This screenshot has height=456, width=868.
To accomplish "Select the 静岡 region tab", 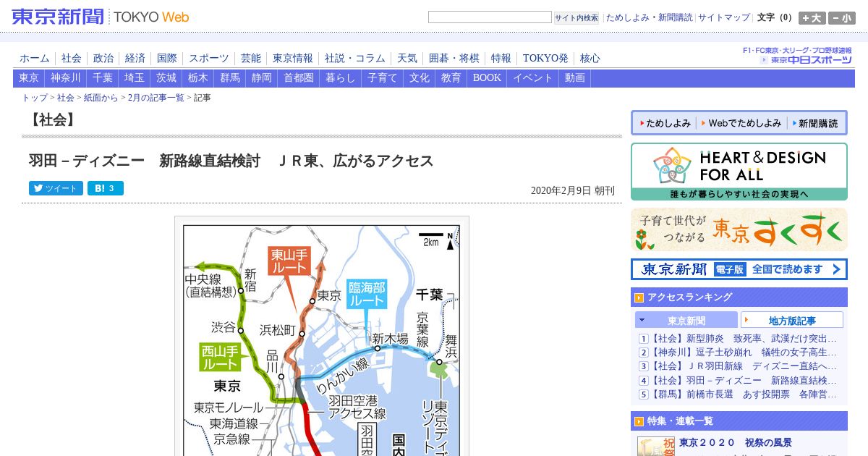I will point(262,78).
